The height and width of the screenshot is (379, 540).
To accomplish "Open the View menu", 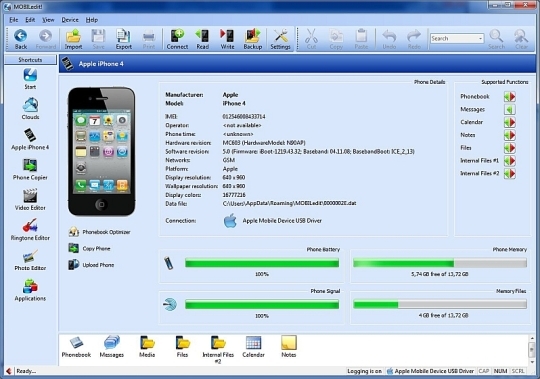I will [x=48, y=20].
